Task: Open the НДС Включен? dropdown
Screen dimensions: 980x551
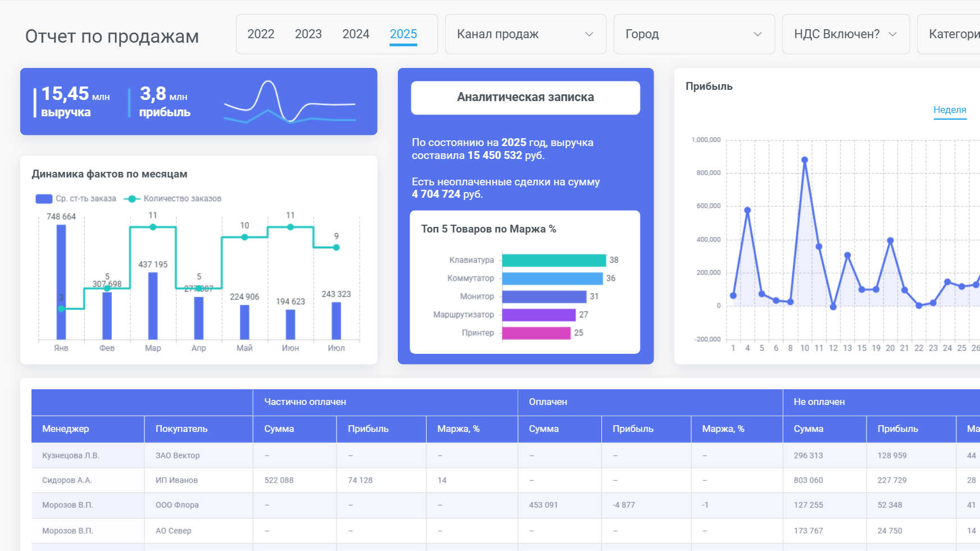Action: coord(846,34)
